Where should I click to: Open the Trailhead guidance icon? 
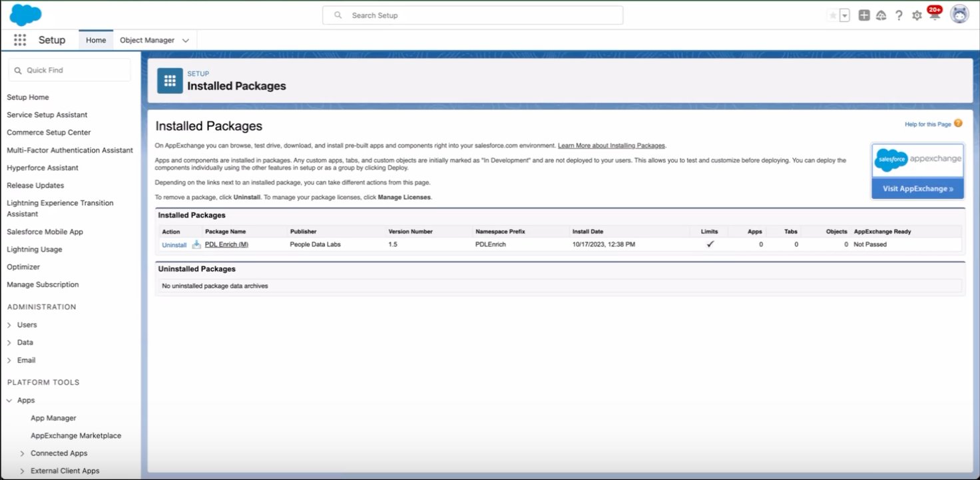click(x=881, y=15)
